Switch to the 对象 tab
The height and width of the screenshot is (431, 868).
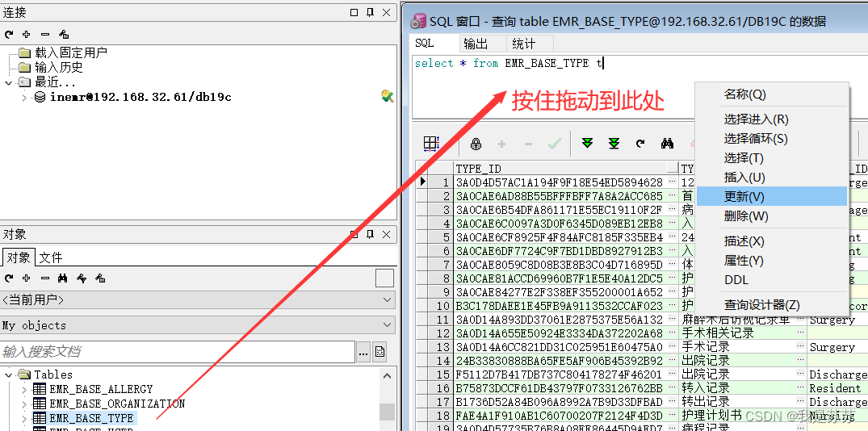(x=19, y=257)
